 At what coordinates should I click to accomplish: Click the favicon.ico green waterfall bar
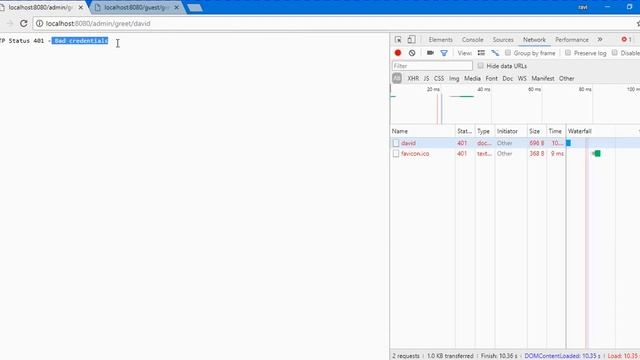tap(597, 153)
